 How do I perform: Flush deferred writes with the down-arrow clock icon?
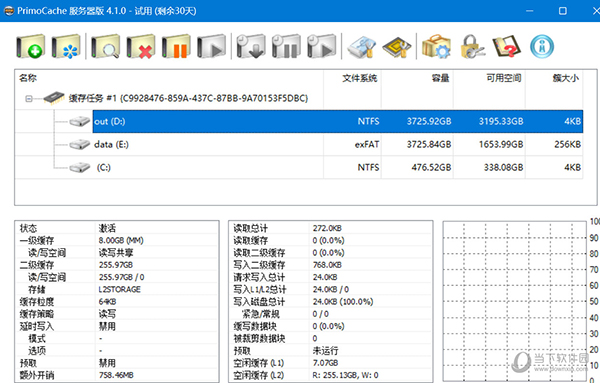251,47
